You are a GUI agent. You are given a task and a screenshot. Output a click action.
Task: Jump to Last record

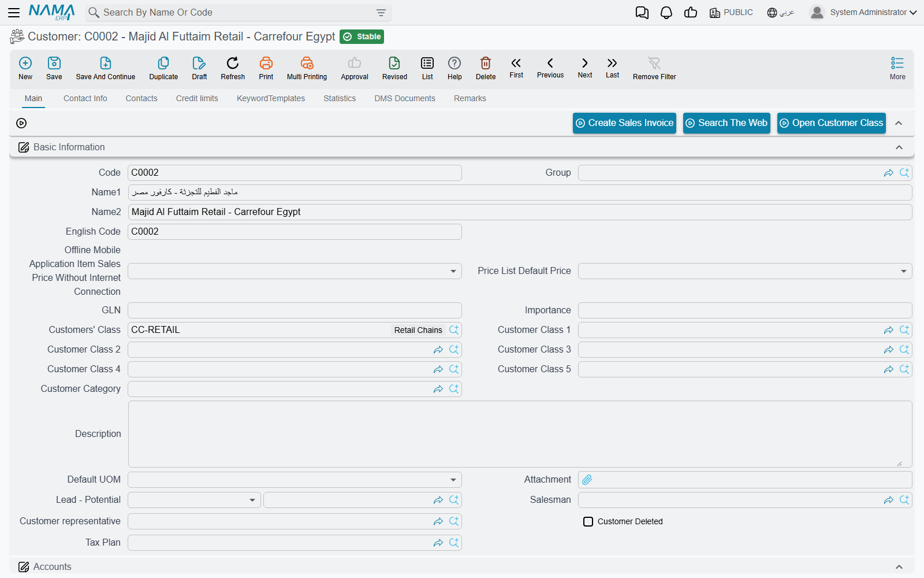(612, 68)
